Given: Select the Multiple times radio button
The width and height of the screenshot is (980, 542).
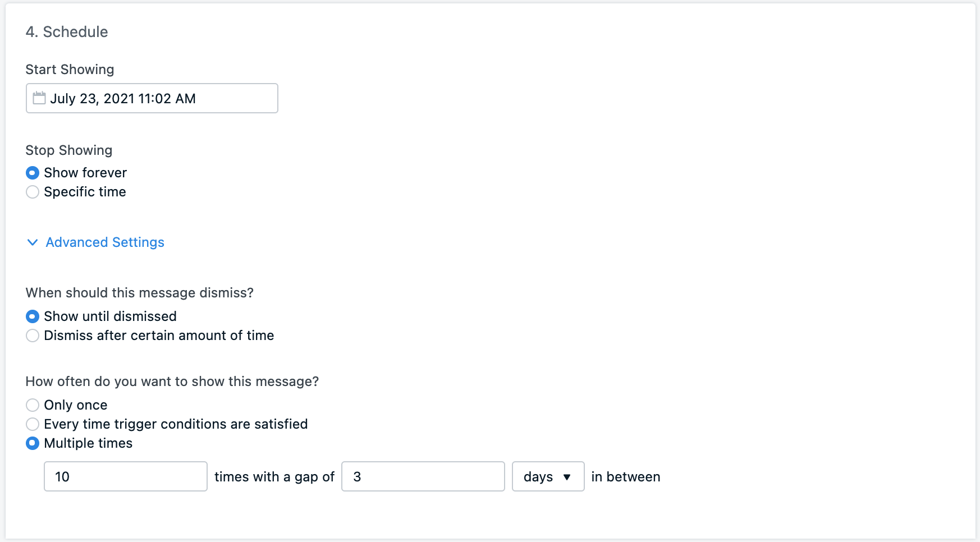Looking at the screenshot, I should click(x=33, y=443).
